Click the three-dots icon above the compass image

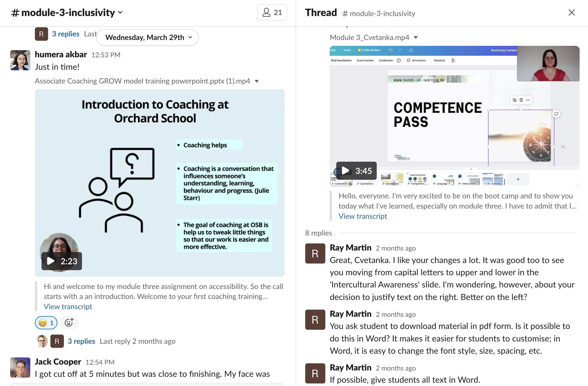528,100
